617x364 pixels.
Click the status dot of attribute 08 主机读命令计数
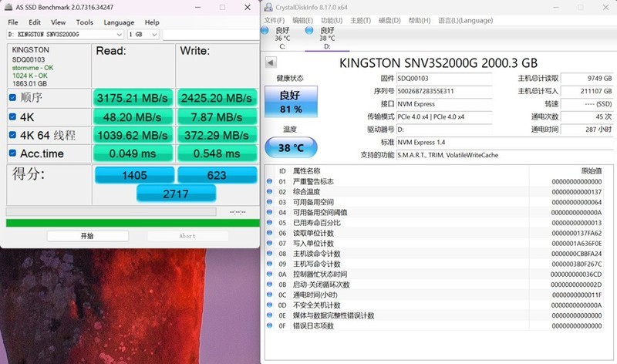269,254
